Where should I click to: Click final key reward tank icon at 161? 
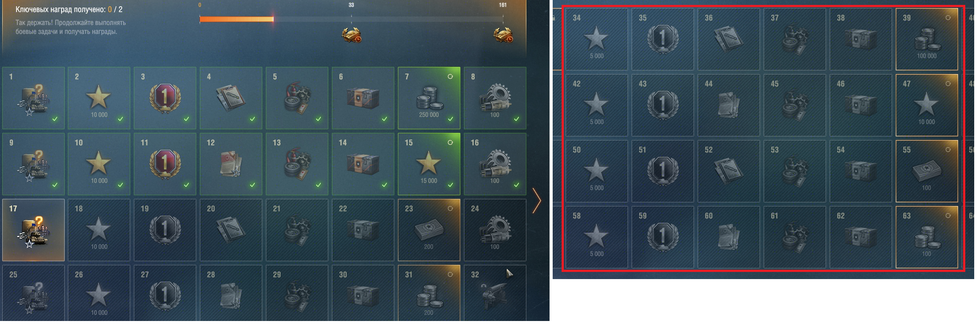(503, 35)
